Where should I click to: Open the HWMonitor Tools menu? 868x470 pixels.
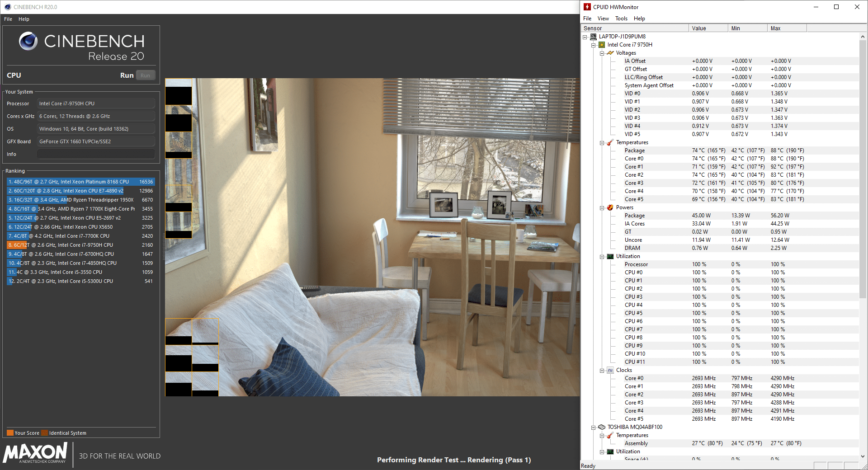[x=621, y=19]
